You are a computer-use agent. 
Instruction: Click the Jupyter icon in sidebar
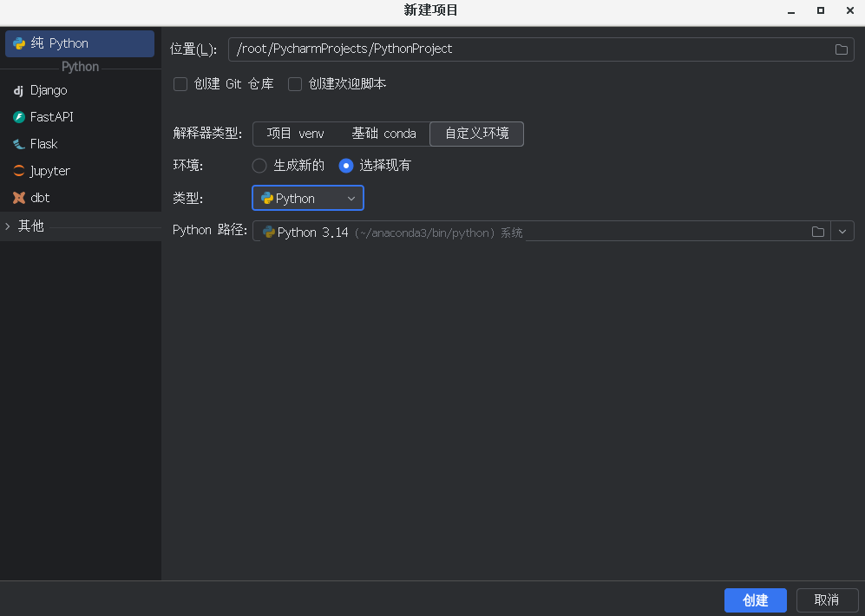click(19, 171)
